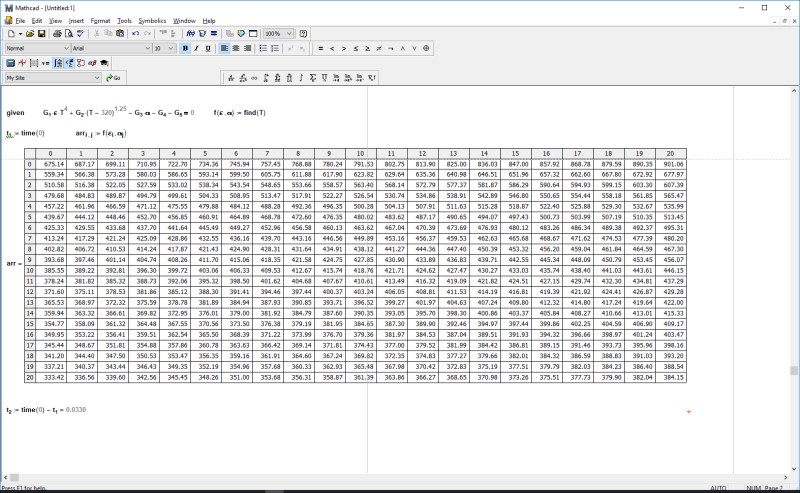800x493 pixels.
Task: Set text alignment to center
Action: coord(236,48)
